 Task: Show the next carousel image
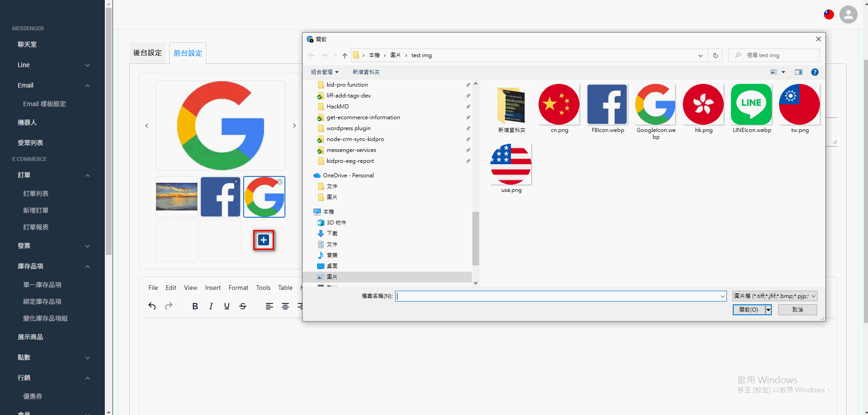point(294,126)
